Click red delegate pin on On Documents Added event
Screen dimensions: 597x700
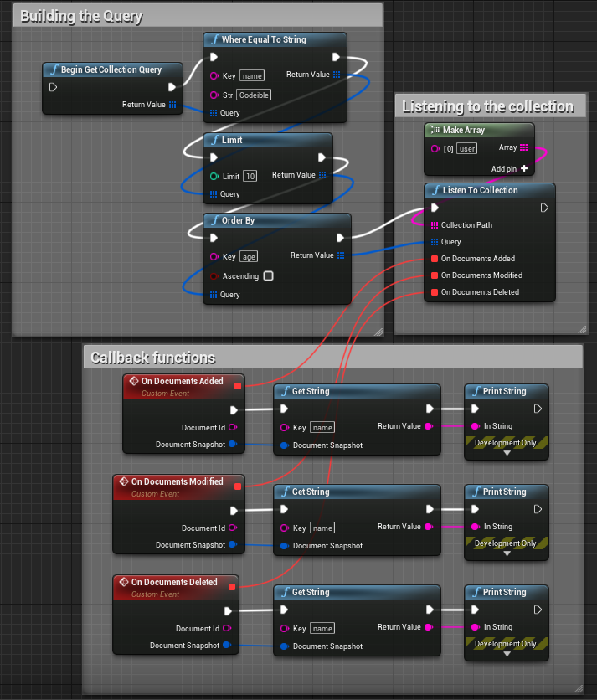click(x=238, y=386)
